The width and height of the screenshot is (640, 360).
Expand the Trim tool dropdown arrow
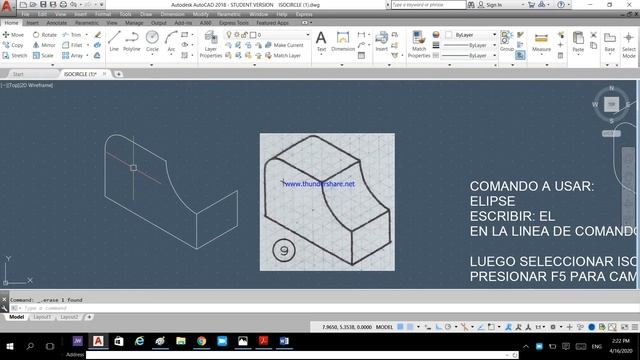coord(87,35)
